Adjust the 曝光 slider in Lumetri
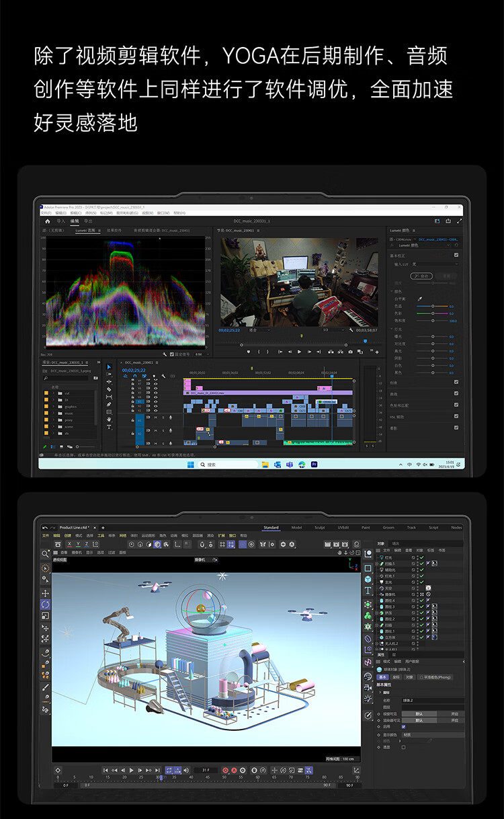504x819 pixels. (433, 336)
